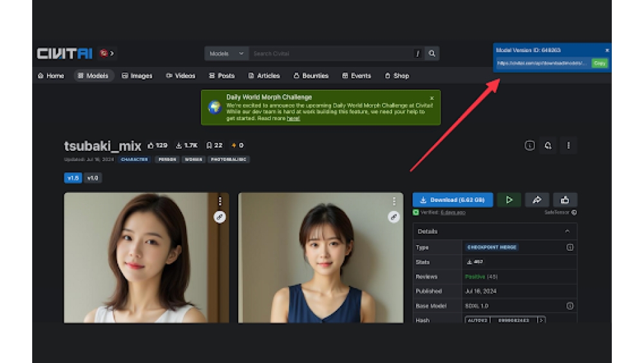Open the badge menu beside the logo
Image resolution: width=644 pixels, height=363 pixels.
click(107, 54)
